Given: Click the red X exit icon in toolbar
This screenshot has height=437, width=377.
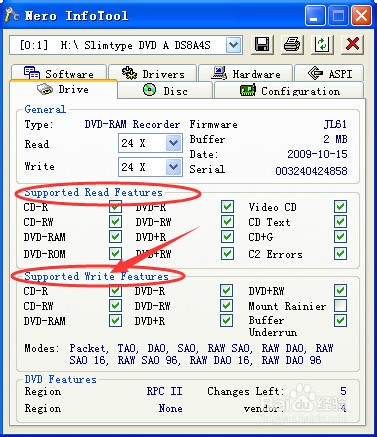Looking at the screenshot, I should click(x=352, y=44).
